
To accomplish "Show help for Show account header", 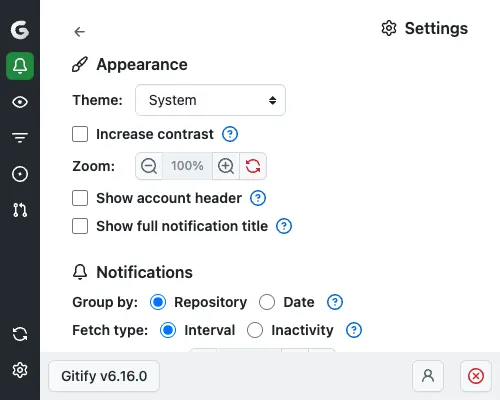I will [258, 198].
